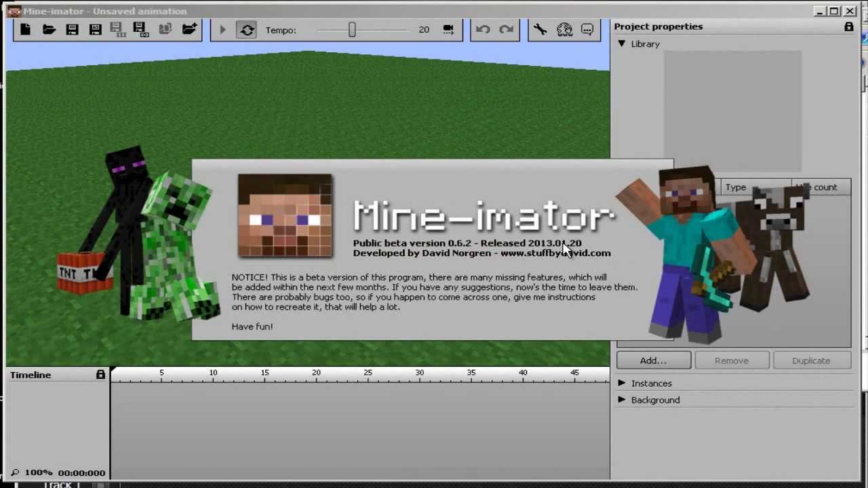Click the Remove button
The height and width of the screenshot is (488, 868).
732,361
